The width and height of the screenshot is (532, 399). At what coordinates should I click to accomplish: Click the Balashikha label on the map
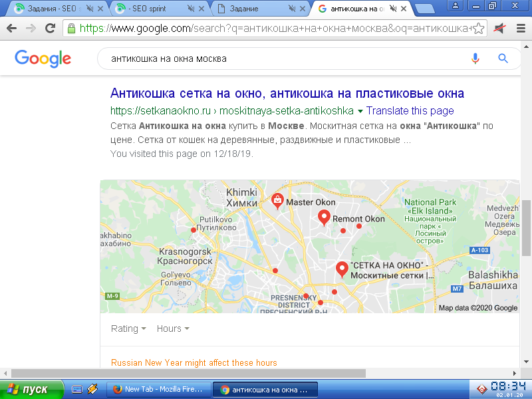coord(493,280)
